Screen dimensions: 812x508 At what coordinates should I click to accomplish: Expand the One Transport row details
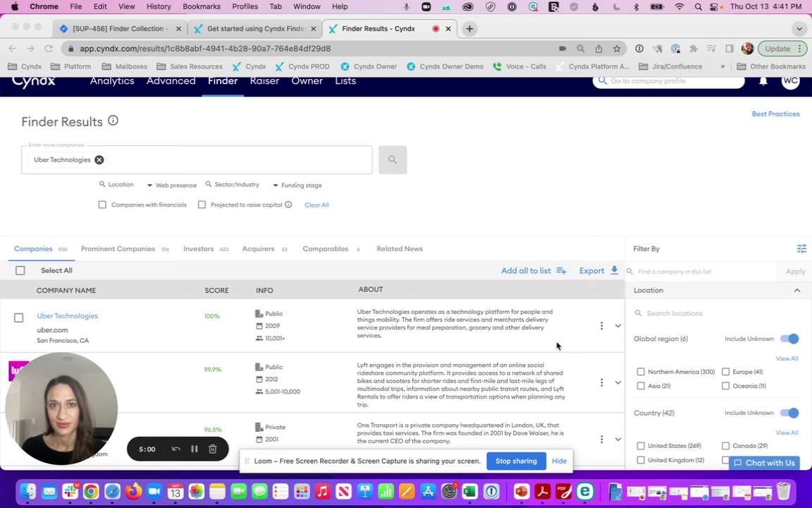pyautogui.click(x=617, y=439)
